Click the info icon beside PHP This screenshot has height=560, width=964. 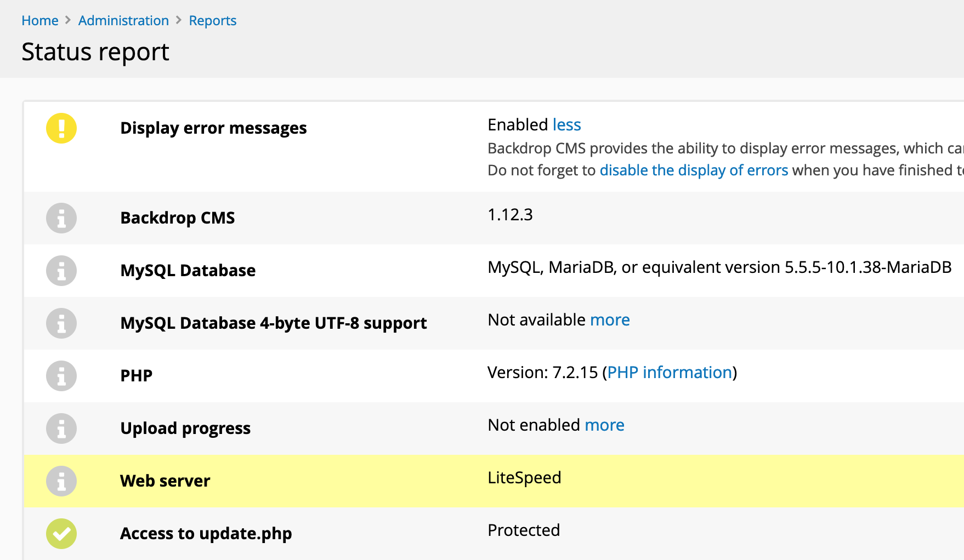(61, 376)
